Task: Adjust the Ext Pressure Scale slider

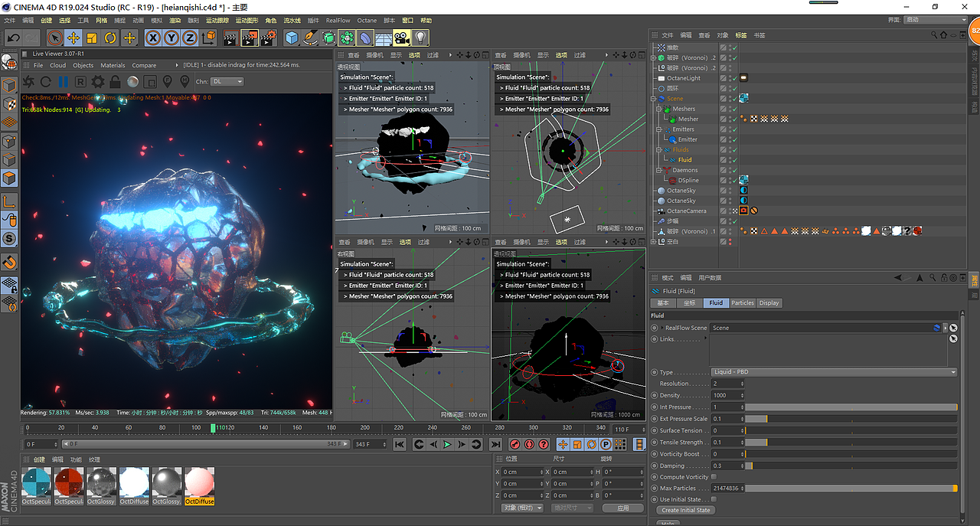Action: [x=851, y=419]
